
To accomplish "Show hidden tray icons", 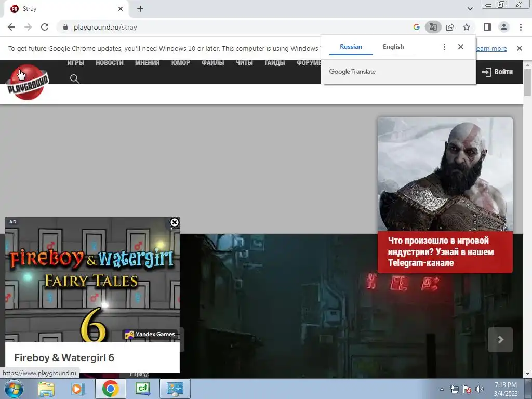I will pos(442,389).
